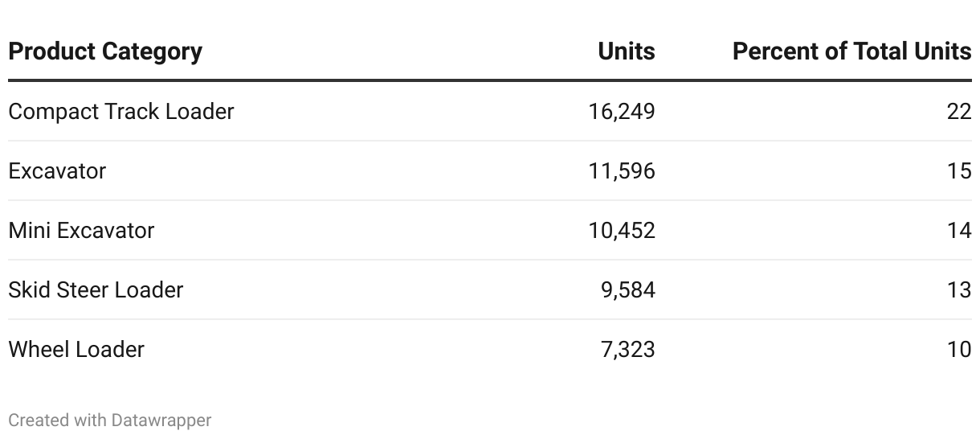Click the 22 percent value
The image size is (980, 439).
[959, 111]
